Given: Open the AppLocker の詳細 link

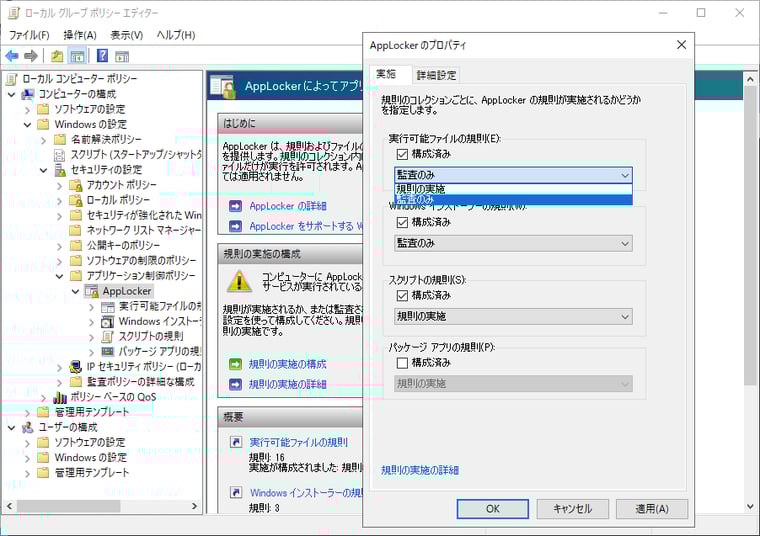Looking at the screenshot, I should [x=288, y=206].
